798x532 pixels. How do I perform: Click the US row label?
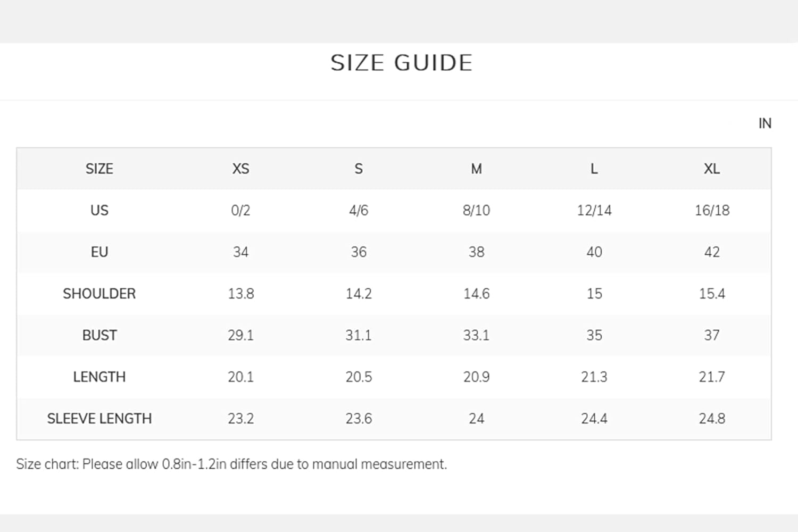99,210
